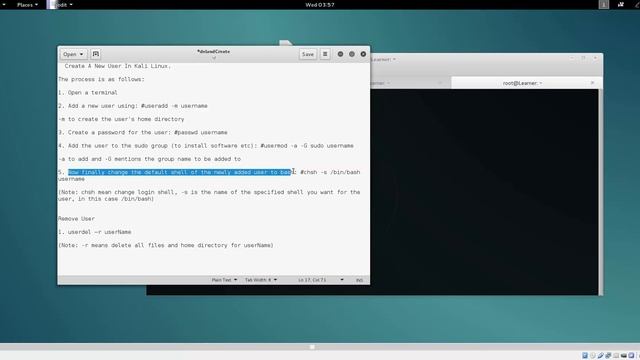Viewport: 640px width, 360px height.
Task: Click the 'Note: chsh mean change login shell' line
Action: coord(209,196)
